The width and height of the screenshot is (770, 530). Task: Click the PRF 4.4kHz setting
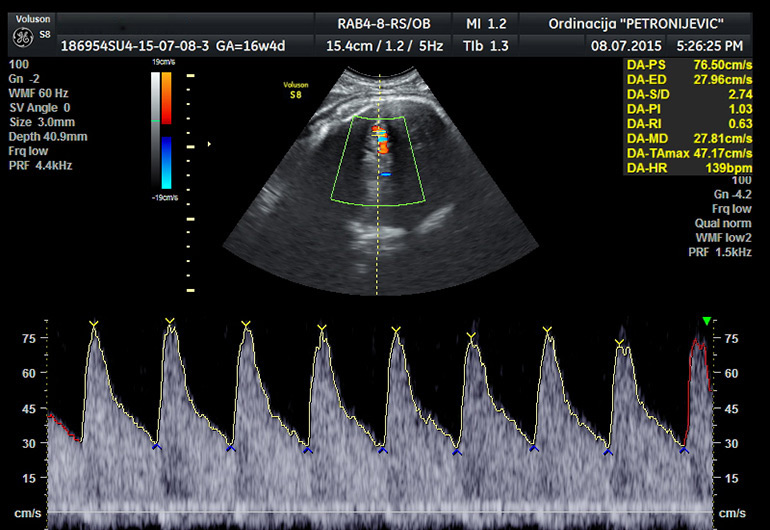coord(39,164)
